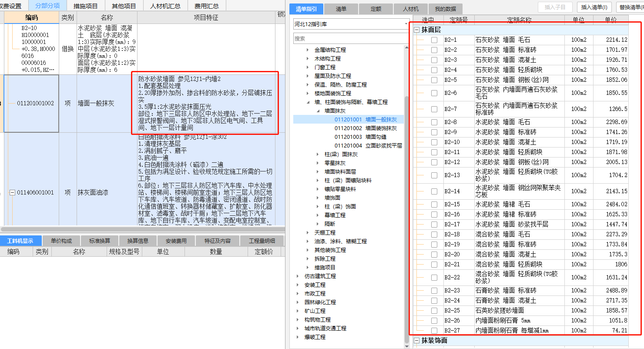Collapse the 墙面抹灰 tree node
The width and height of the screenshot is (644, 349).
pos(319,111)
